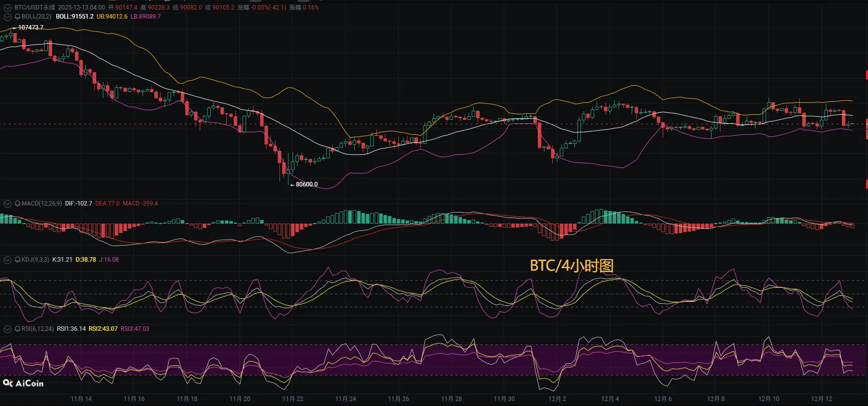868x406 pixels.
Task: Click the BTC/USDT永续 pair name
Action: (x=35, y=8)
